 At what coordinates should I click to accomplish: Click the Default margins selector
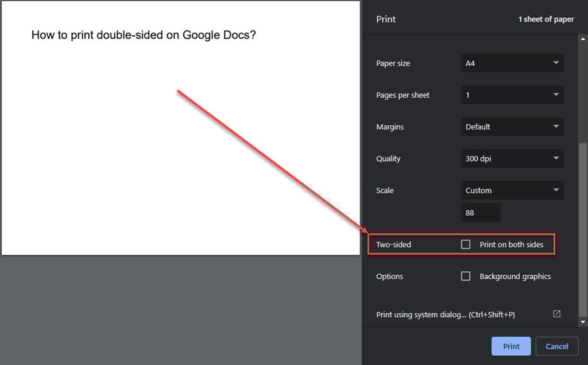click(511, 126)
